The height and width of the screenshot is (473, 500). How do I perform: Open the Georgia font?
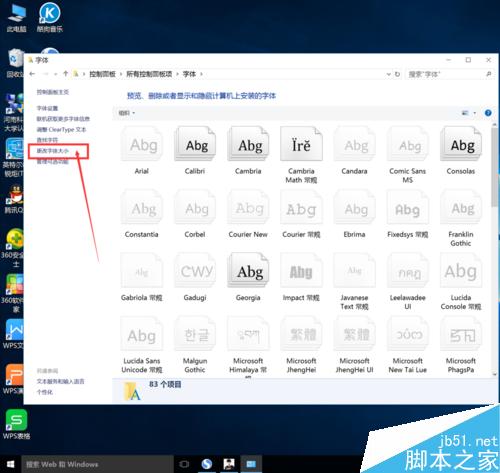(248, 278)
